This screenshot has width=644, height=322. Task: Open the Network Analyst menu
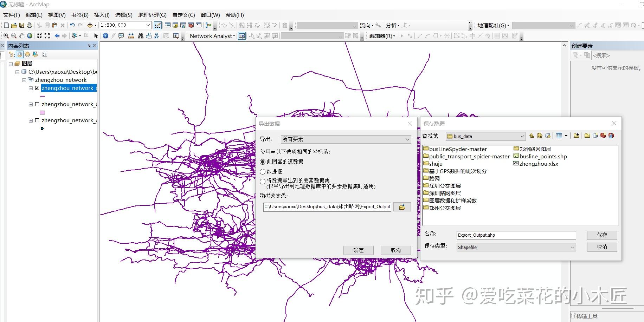[212, 36]
